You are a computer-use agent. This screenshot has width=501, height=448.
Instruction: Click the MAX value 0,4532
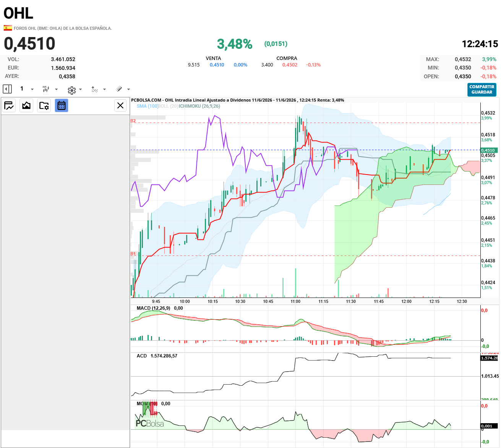click(x=463, y=59)
